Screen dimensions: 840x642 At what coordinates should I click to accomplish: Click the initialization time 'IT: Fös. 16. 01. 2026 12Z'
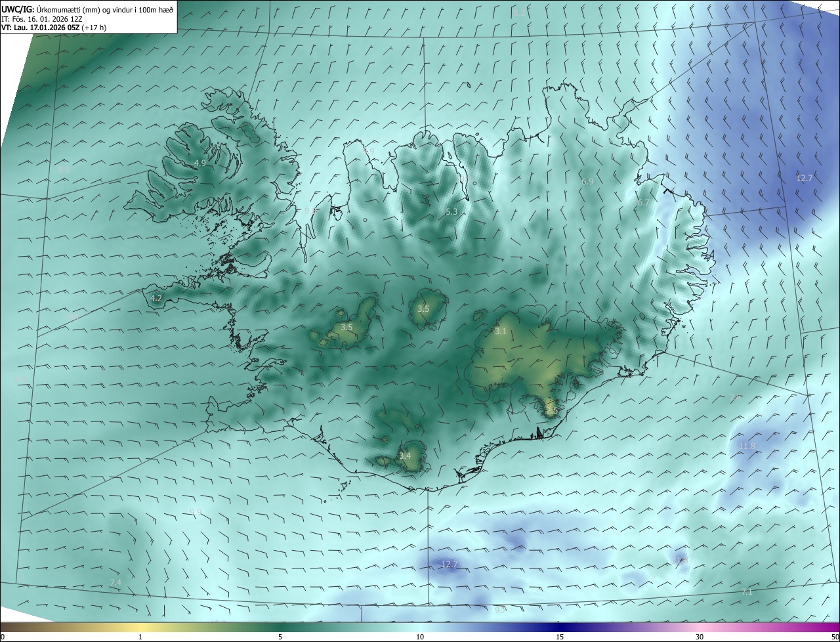[x=41, y=19]
